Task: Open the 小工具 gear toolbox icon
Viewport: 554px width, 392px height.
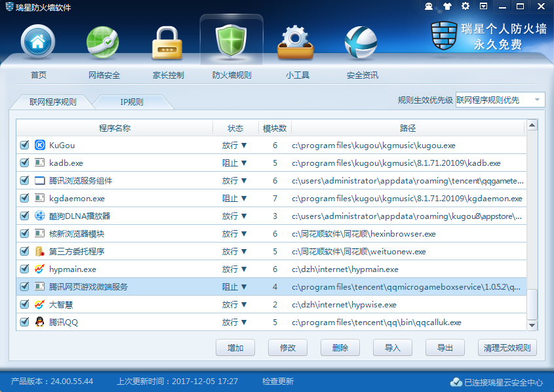Action: point(296,43)
